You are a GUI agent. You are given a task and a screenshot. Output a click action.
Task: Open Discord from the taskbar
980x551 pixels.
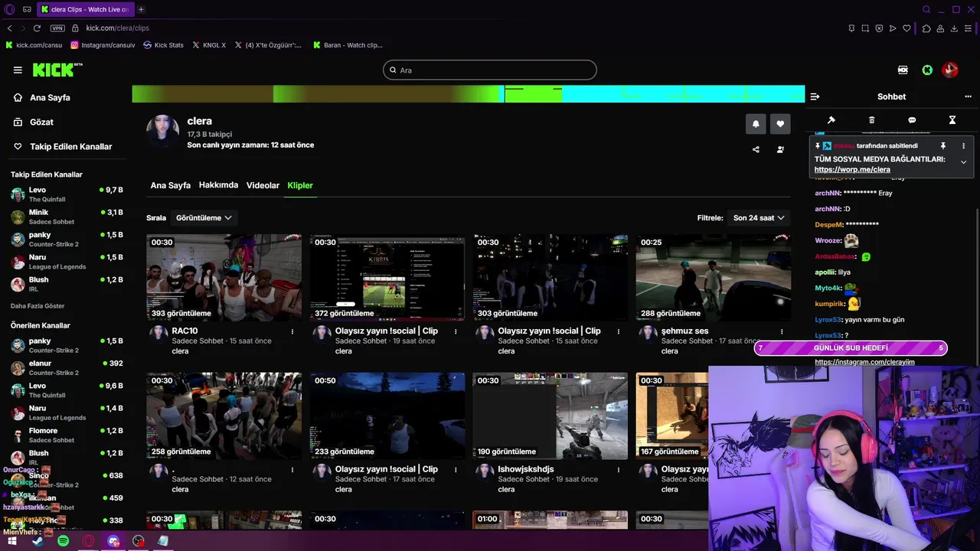click(x=114, y=541)
